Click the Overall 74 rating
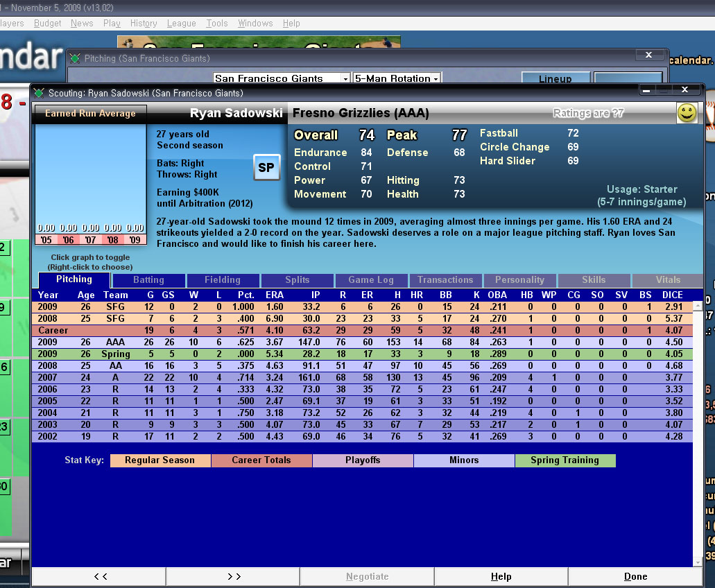 click(x=334, y=135)
